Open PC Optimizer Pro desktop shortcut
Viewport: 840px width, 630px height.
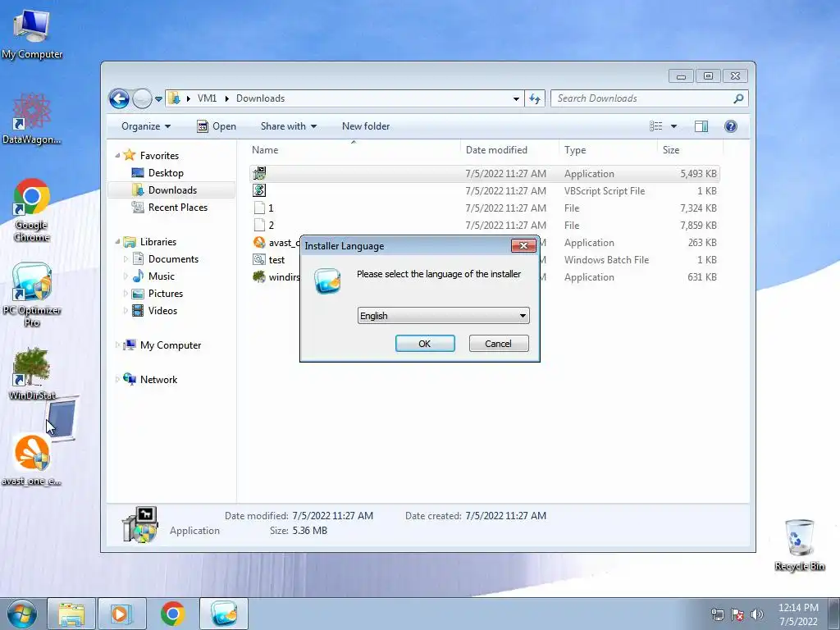click(32, 294)
